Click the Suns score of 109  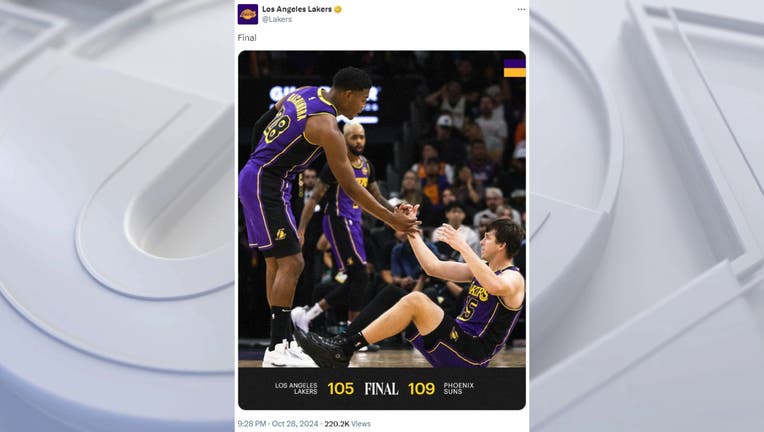421,389
